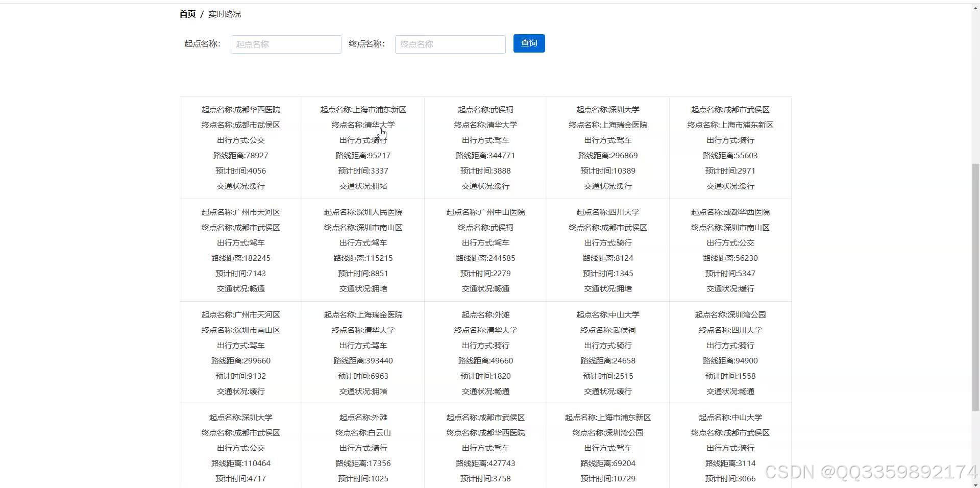Select text 预计时间:1558

point(730,376)
